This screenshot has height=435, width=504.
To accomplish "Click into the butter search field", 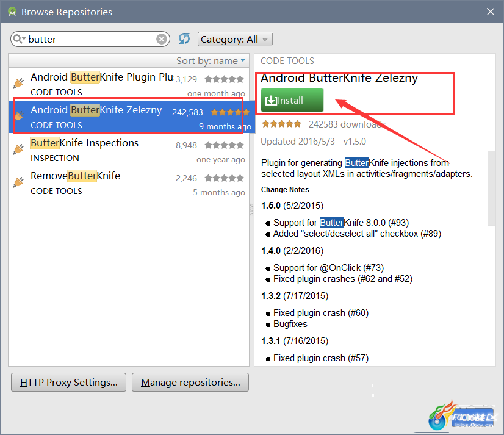I will (x=92, y=39).
